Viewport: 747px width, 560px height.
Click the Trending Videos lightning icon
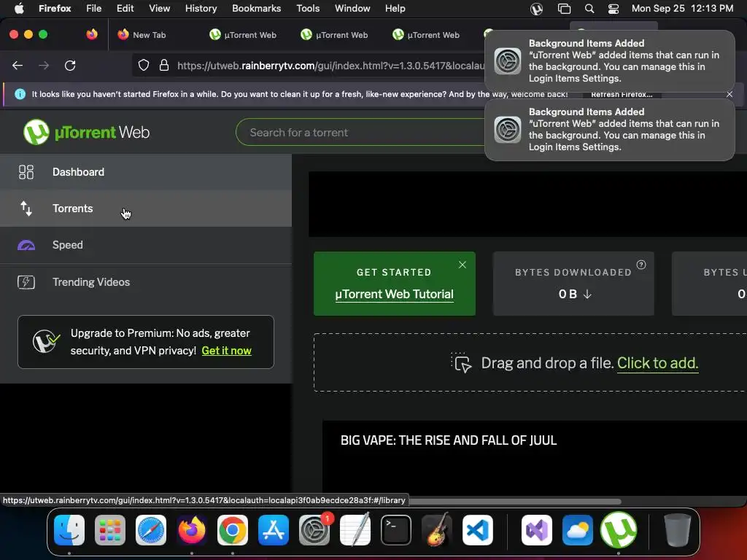[x=26, y=282]
